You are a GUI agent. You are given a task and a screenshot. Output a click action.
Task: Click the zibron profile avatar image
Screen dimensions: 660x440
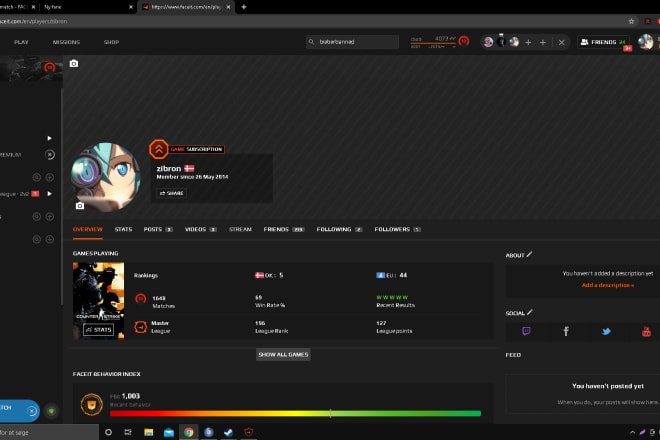pos(105,177)
